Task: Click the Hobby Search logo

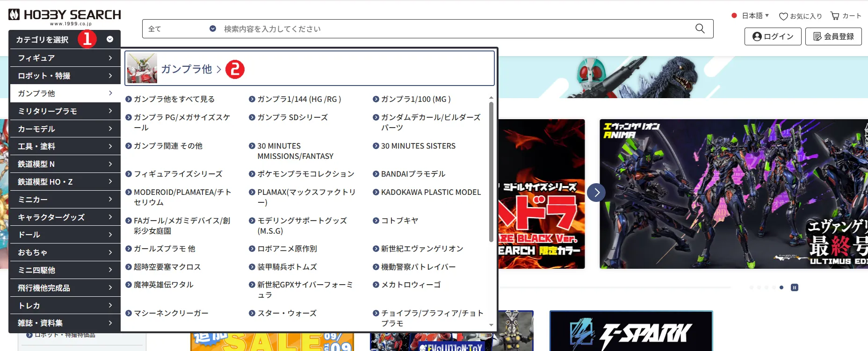Action: click(65, 17)
